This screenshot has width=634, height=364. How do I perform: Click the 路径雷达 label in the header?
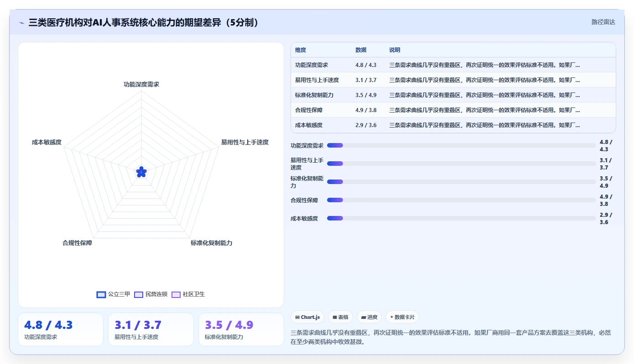click(603, 22)
